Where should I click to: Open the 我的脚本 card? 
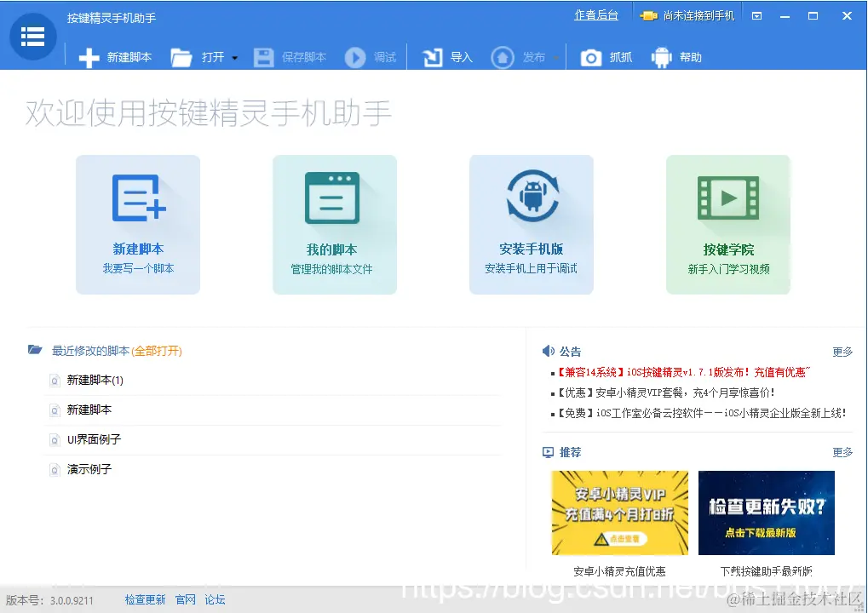coord(335,224)
